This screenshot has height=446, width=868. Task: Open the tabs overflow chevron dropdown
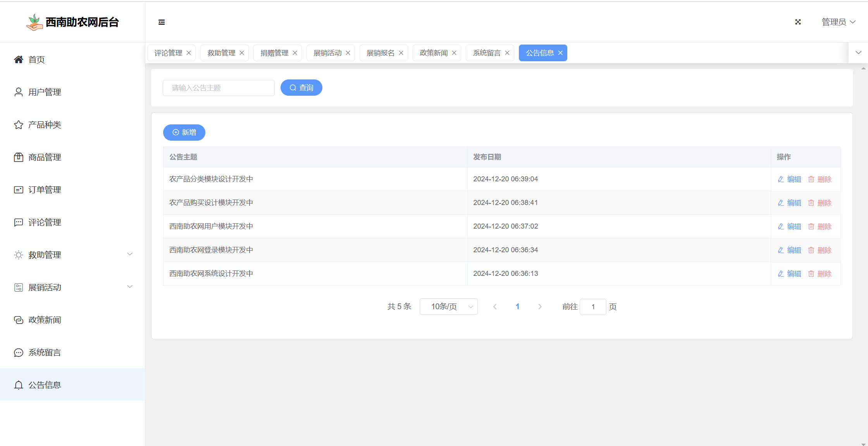tap(858, 53)
